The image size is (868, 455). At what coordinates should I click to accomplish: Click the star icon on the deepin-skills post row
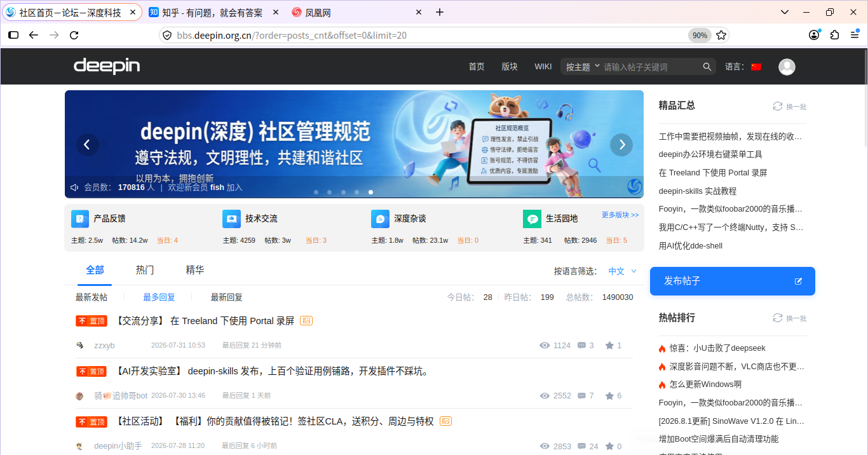(x=609, y=396)
